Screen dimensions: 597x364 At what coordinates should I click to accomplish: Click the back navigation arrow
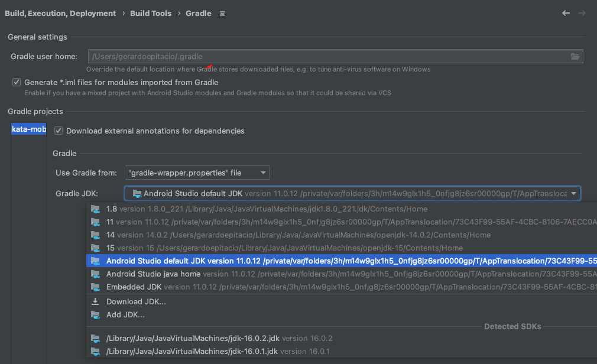[x=566, y=13]
